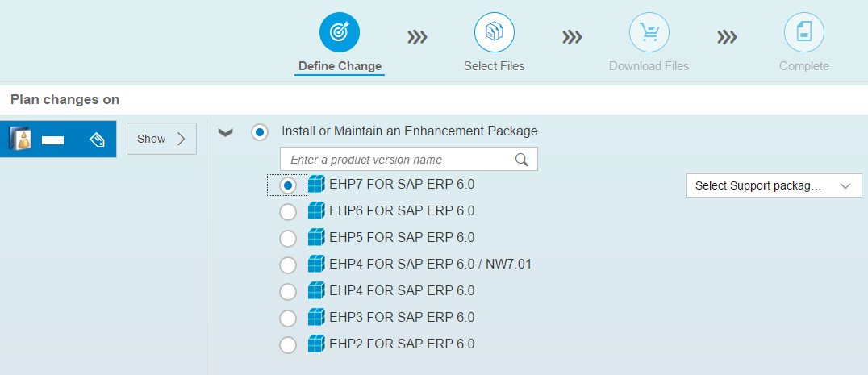Click the text EHP5 FOR SAP ERP 6.0
This screenshot has height=375, width=868.
402,237
